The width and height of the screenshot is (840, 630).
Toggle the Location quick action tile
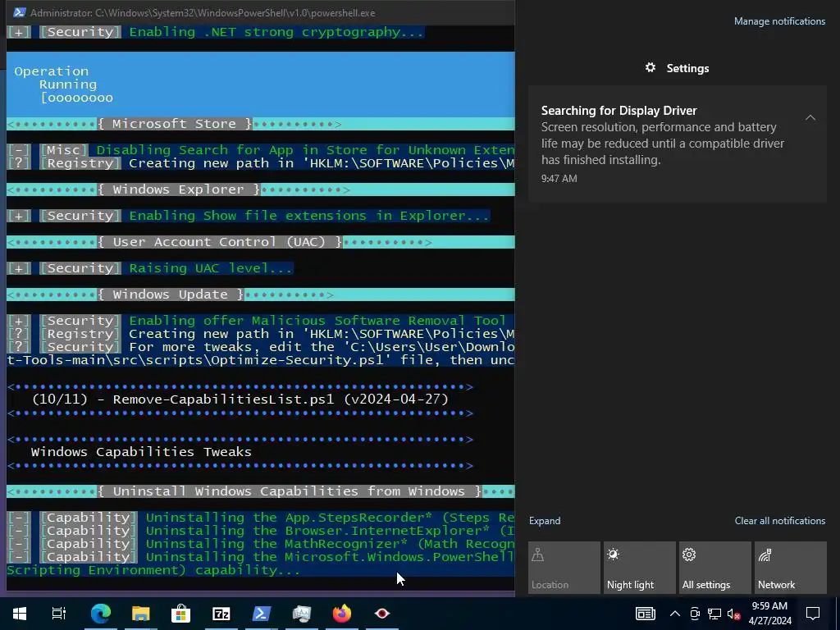564,568
